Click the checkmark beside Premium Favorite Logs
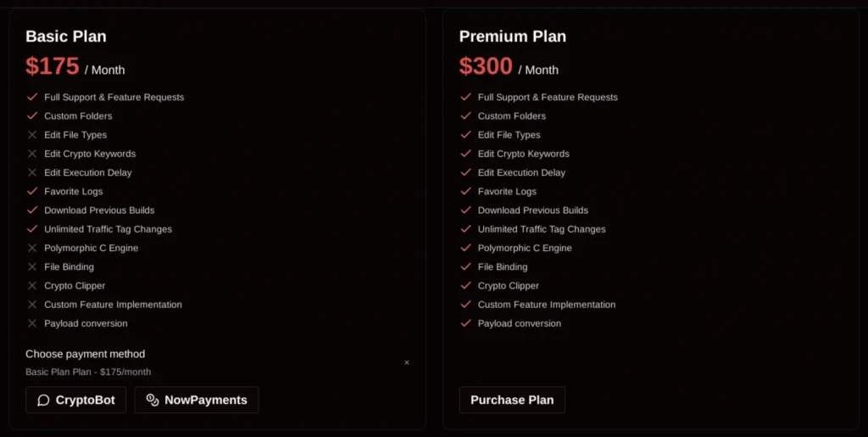 click(x=465, y=192)
